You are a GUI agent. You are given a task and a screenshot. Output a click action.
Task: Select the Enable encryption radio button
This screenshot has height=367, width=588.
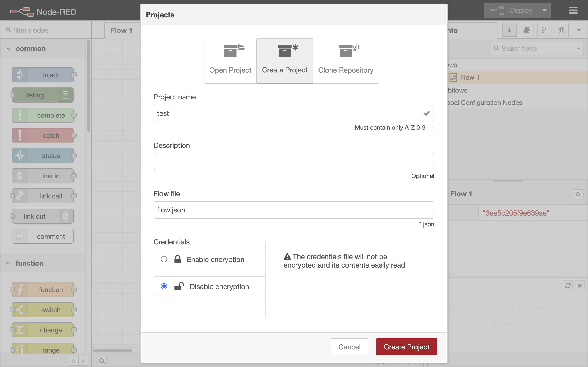164,259
